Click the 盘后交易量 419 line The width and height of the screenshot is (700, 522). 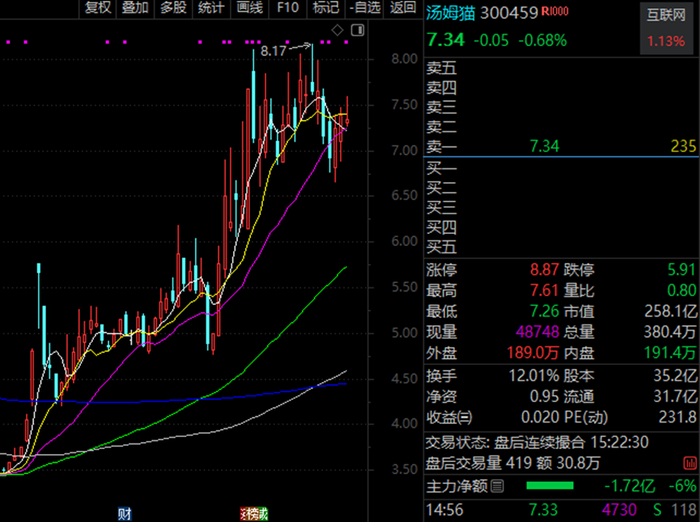[x=513, y=463]
